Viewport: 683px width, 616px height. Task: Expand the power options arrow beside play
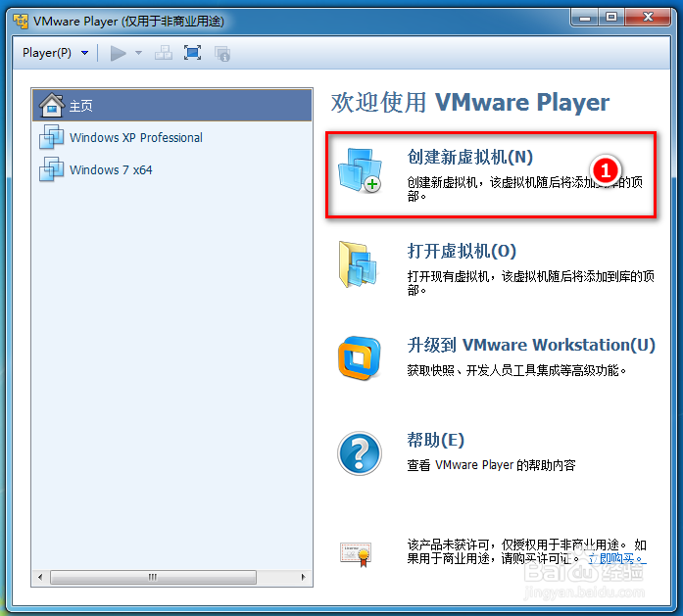(138, 53)
